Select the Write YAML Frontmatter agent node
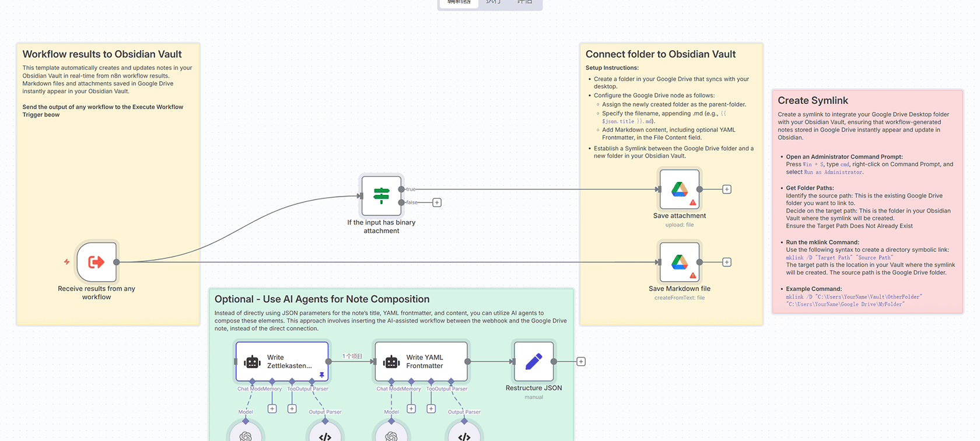 coord(421,362)
